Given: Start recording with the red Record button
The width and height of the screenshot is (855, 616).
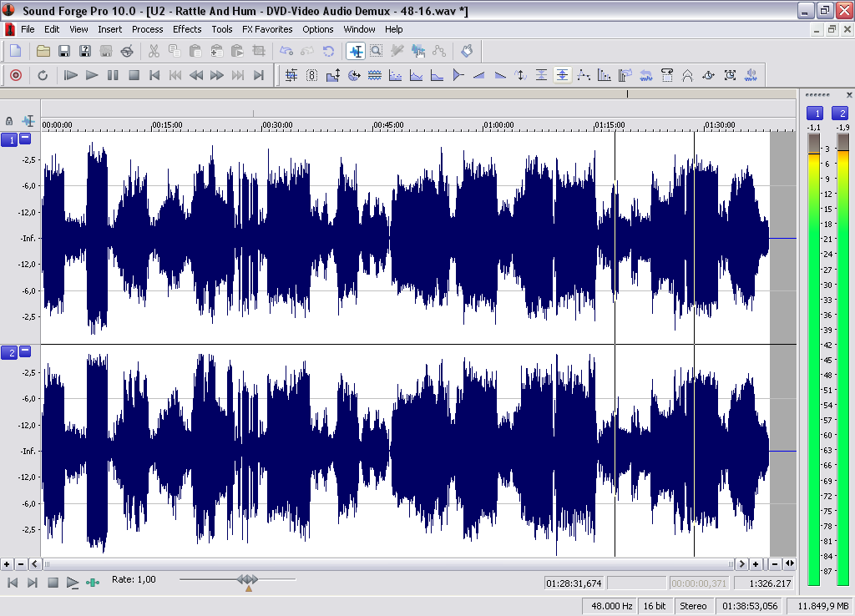Looking at the screenshot, I should [16, 75].
